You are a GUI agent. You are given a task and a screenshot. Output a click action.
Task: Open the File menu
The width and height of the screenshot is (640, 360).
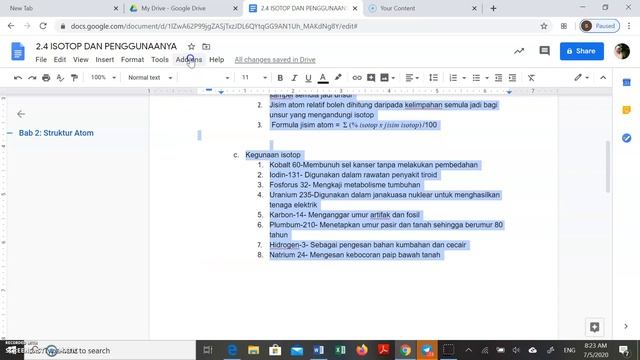tap(41, 60)
